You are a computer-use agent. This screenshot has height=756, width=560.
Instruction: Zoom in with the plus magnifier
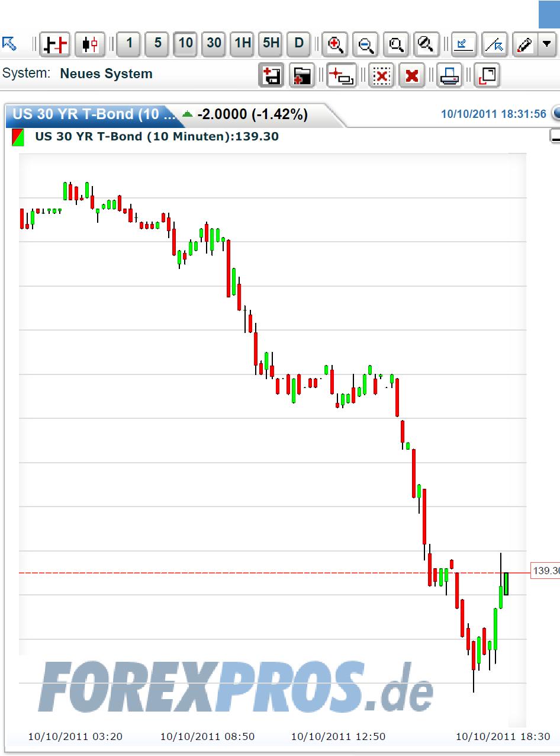[335, 44]
